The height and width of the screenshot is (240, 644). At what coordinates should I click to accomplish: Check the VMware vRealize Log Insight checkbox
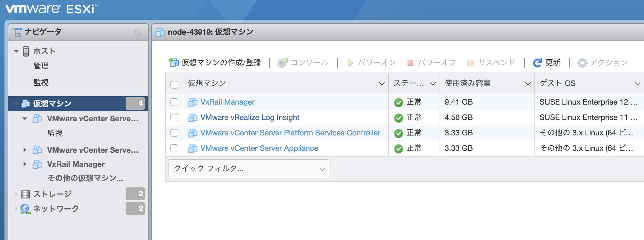click(x=174, y=117)
